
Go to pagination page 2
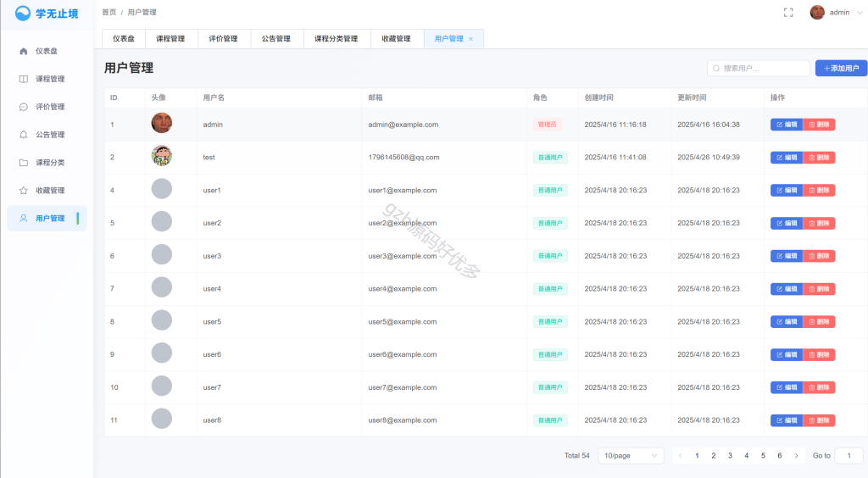(x=714, y=455)
